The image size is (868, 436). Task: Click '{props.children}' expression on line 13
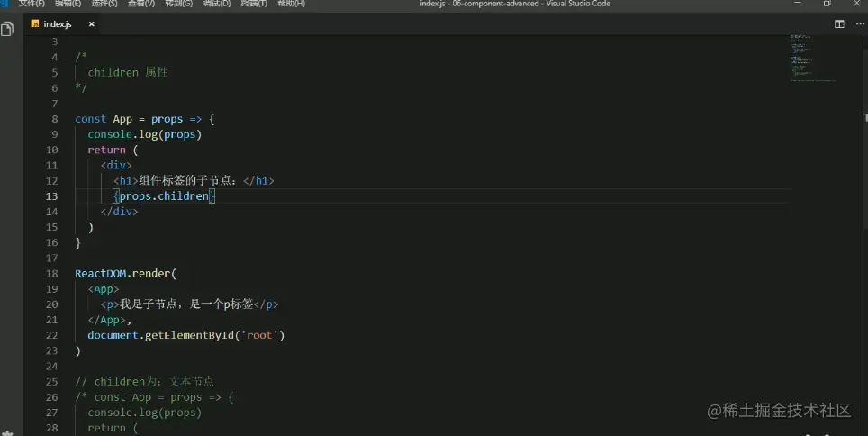[164, 196]
